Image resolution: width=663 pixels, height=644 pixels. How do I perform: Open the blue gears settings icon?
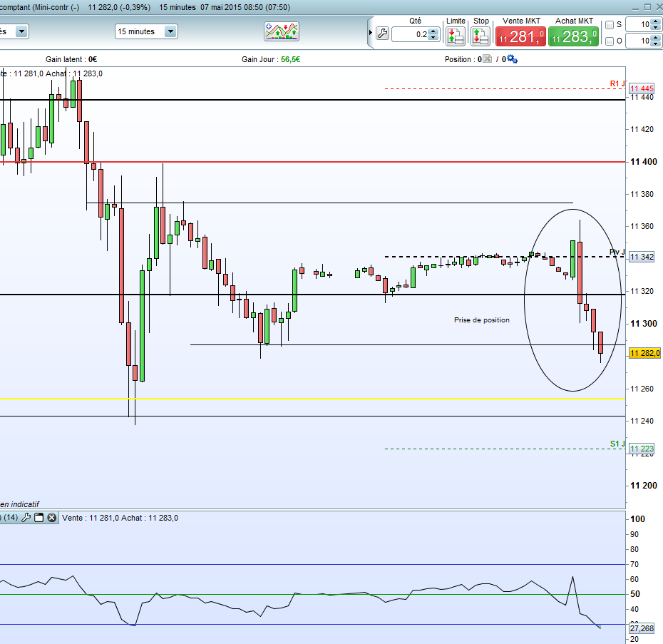pos(512,58)
